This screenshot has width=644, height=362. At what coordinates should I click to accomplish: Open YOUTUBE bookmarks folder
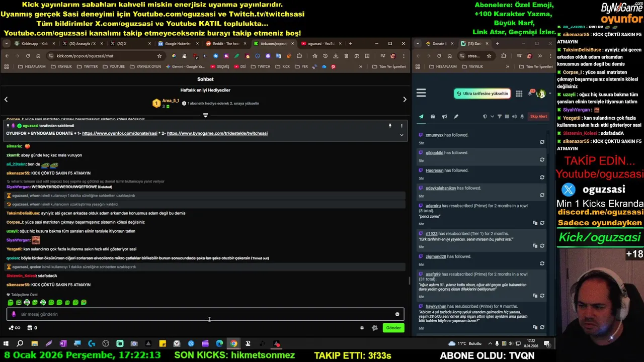point(114,66)
